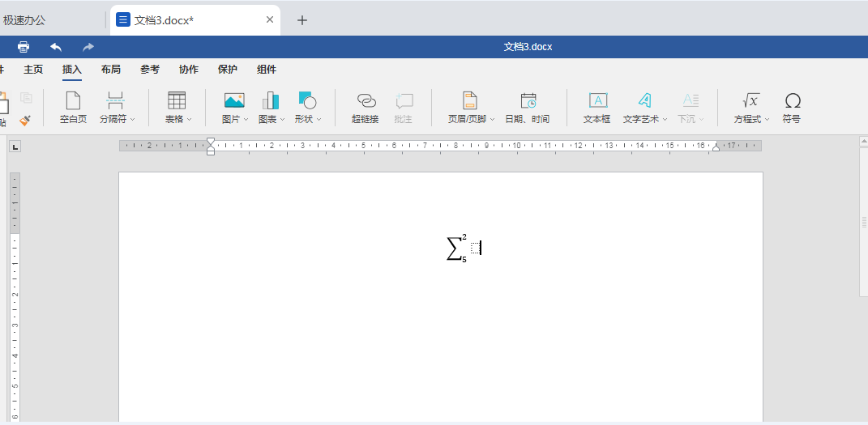Open the Symbol (符号) omega icon
This screenshot has height=425, width=868.
tap(793, 100)
